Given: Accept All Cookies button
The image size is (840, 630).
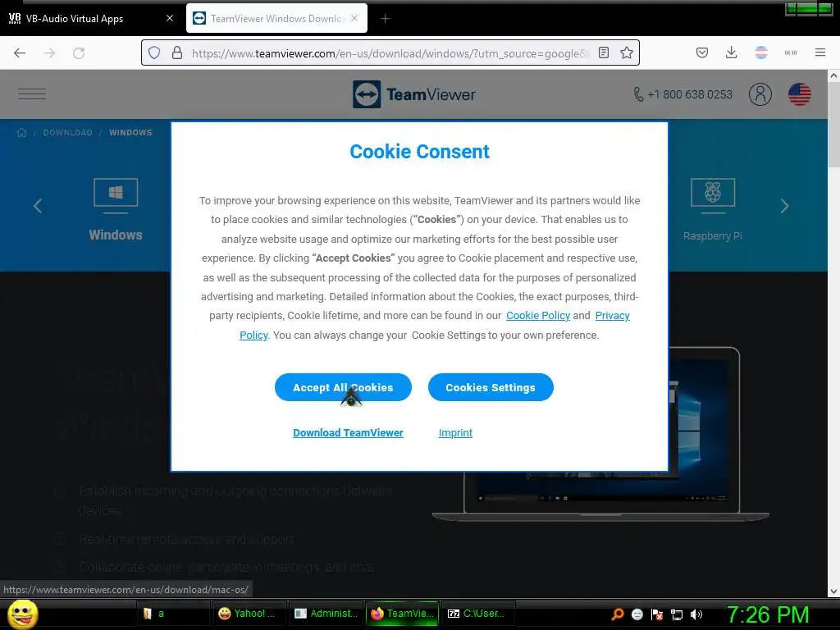Looking at the screenshot, I should tap(343, 387).
